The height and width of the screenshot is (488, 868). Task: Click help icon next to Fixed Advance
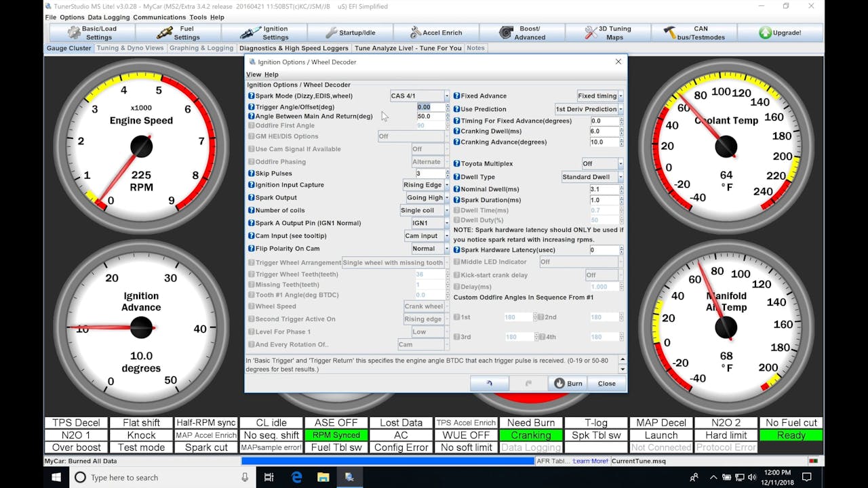pyautogui.click(x=456, y=96)
